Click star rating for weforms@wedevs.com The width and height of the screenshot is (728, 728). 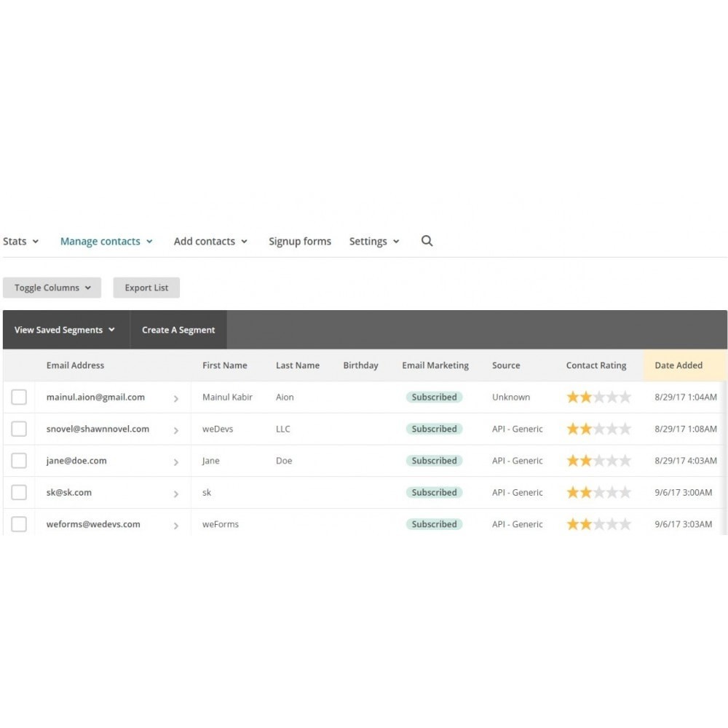598,524
